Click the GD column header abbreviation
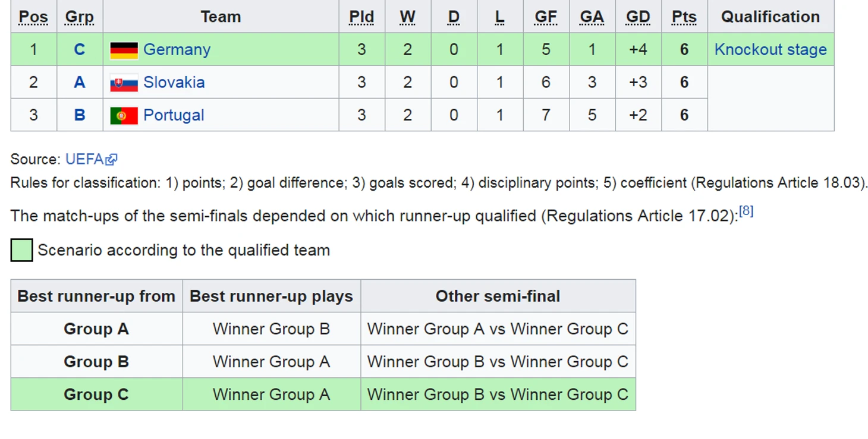This screenshot has height=439, width=868. 638,17
